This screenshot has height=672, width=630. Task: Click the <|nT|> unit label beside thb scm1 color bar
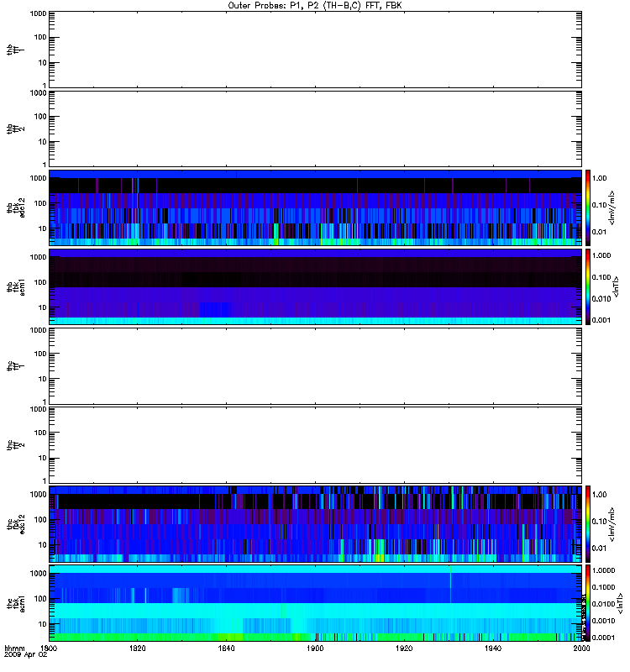(617, 286)
